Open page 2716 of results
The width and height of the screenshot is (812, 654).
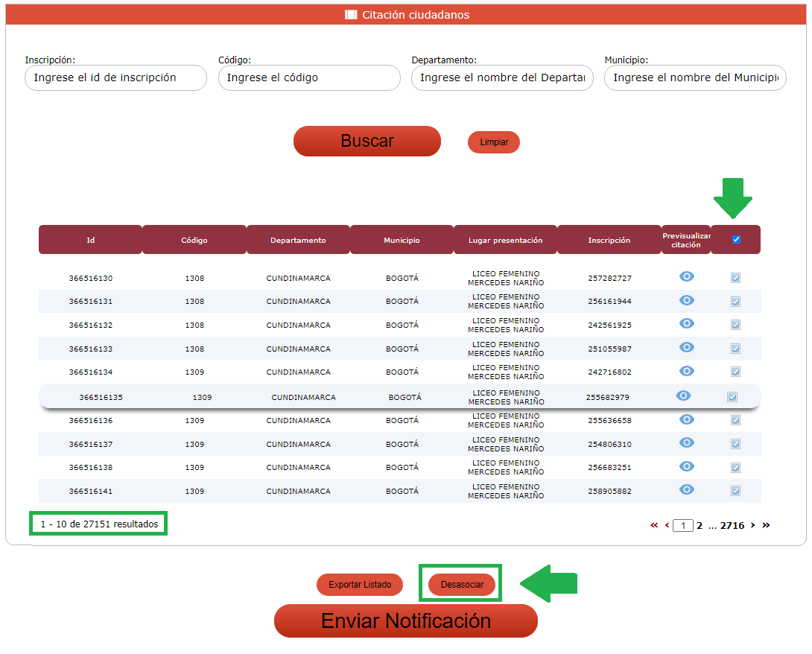pos(732,525)
